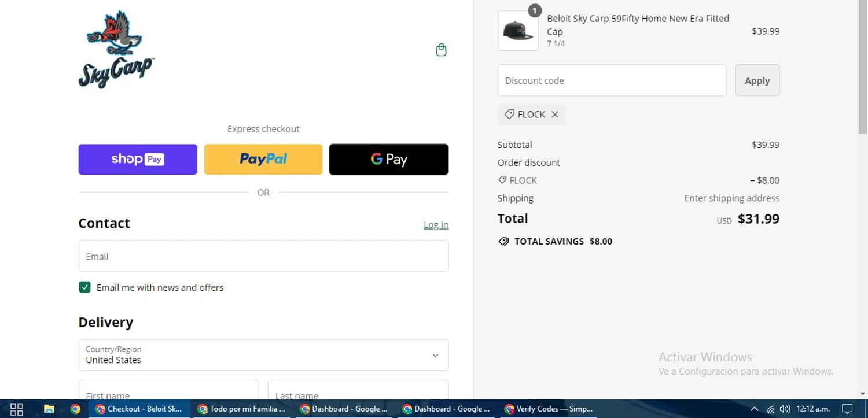Open Chrome icon in taskbar
The height and width of the screenshot is (418, 868).
pyautogui.click(x=75, y=409)
